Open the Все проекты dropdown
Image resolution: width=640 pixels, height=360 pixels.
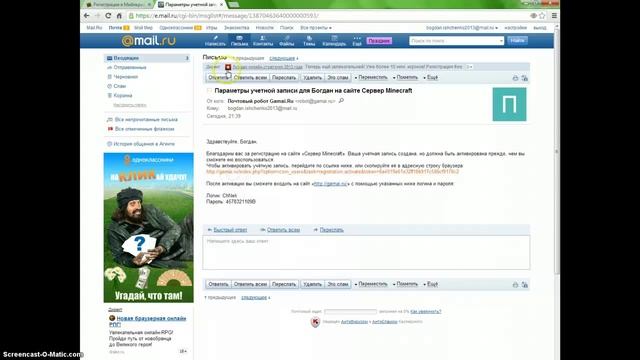click(x=316, y=28)
